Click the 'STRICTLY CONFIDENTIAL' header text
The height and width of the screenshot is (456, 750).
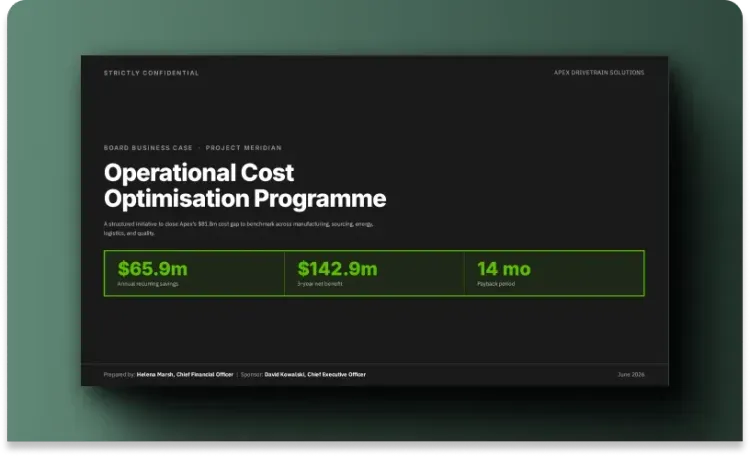coord(151,73)
